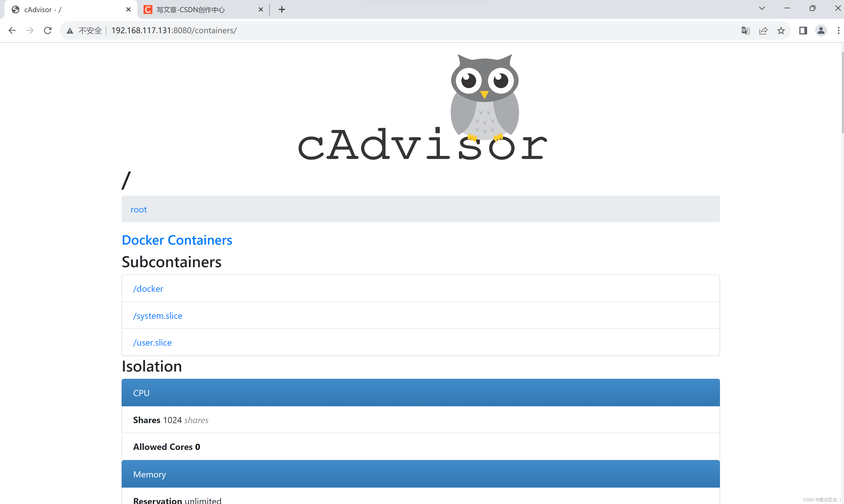Open the /system.slice subcontainer
844x504 pixels.
(x=158, y=316)
